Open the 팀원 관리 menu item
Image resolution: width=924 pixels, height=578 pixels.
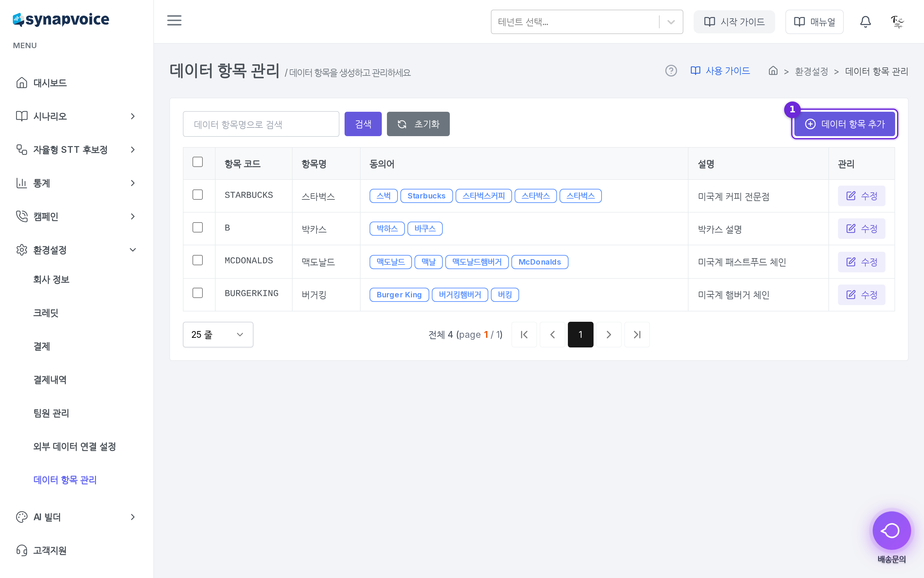[x=51, y=413]
